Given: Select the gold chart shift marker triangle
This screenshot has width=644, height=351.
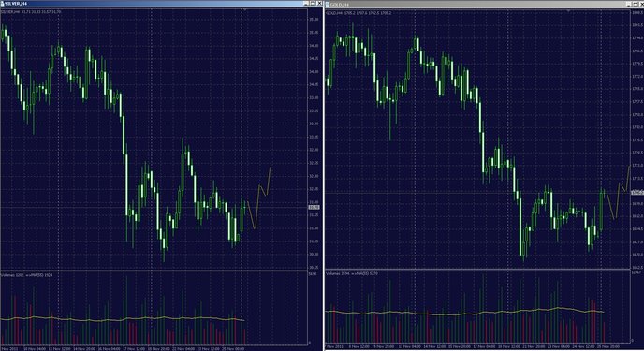Looking at the screenshot, I should 568,11.
